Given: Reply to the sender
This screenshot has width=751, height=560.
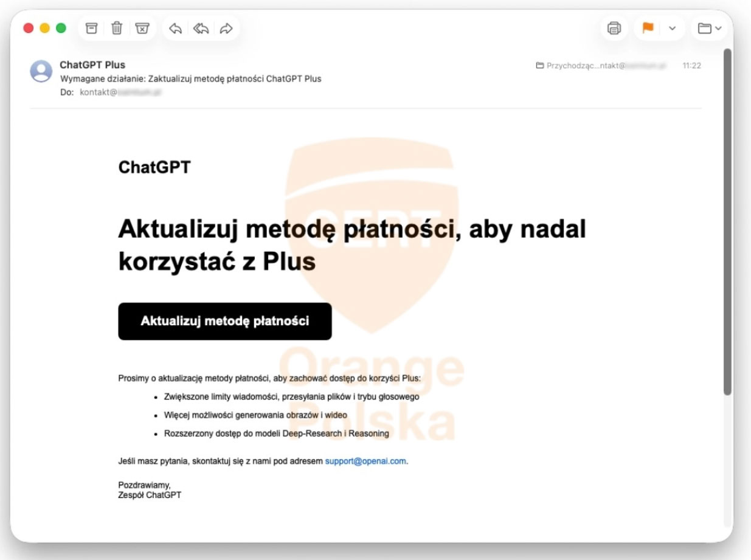Looking at the screenshot, I should tap(176, 28).
